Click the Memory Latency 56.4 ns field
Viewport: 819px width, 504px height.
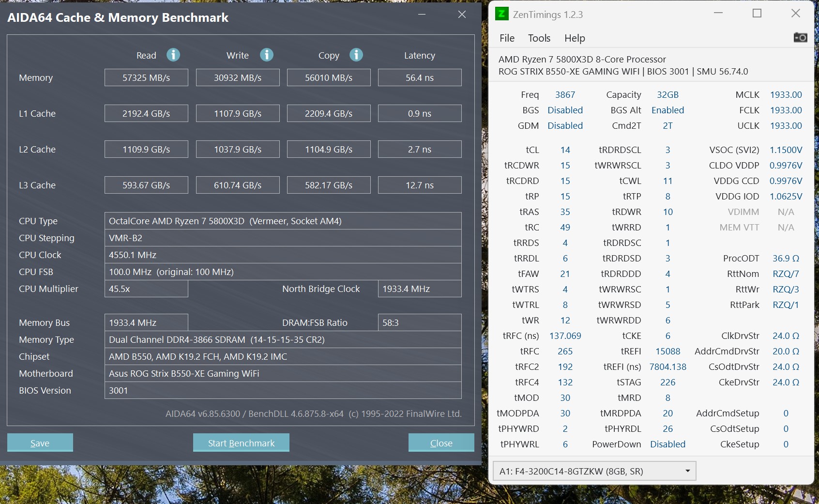pos(420,77)
